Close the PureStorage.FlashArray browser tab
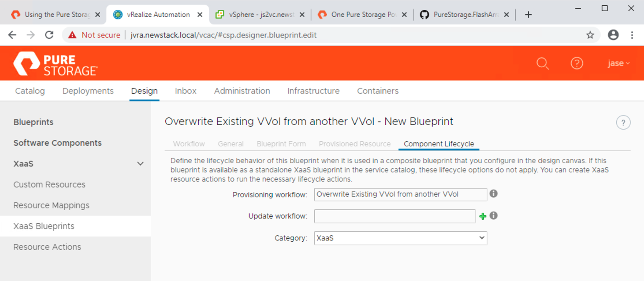 506,14
